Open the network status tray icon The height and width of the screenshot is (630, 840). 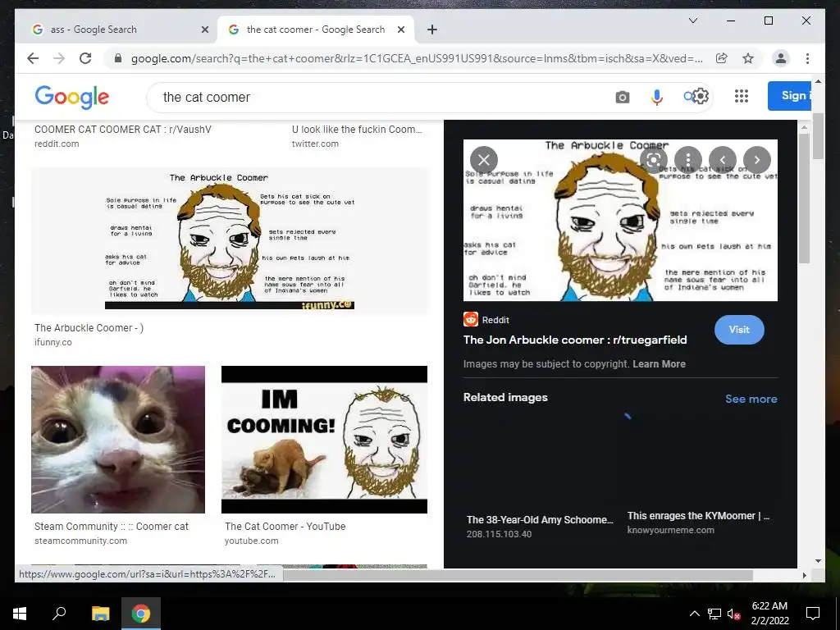714,614
